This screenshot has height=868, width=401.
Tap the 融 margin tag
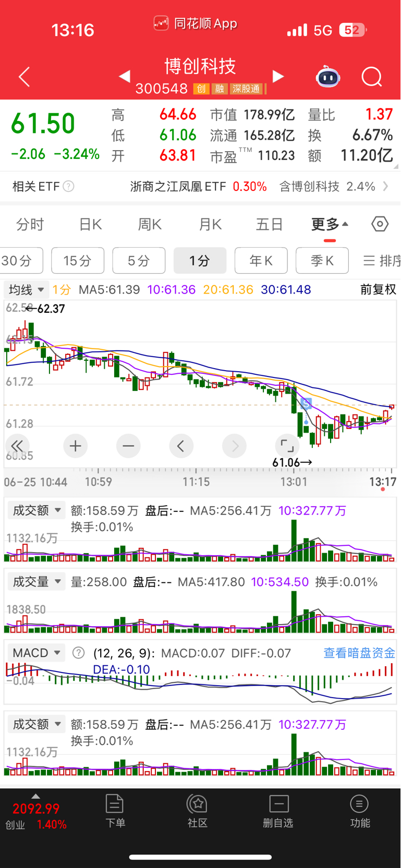pos(220,89)
